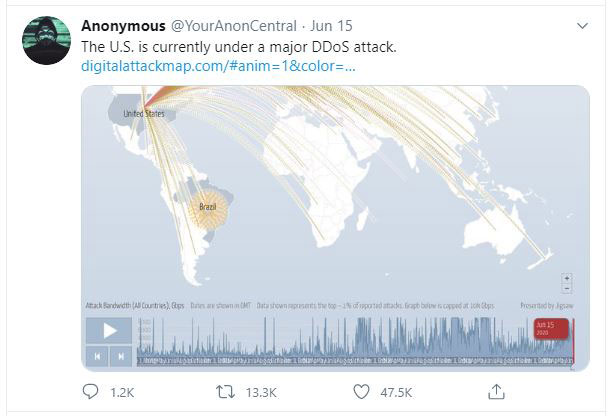Click the reply speech bubble icon

[x=90, y=391]
